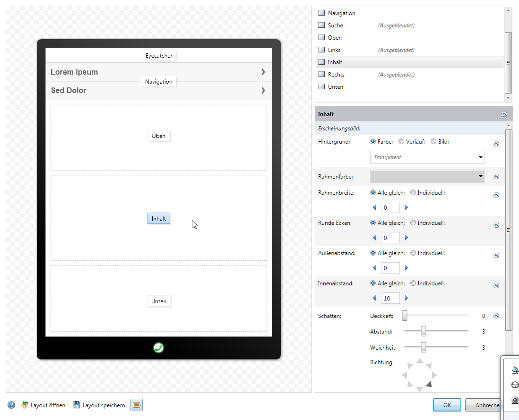The width and height of the screenshot is (519, 420).
Task: Click the OK button
Action: coord(447,405)
